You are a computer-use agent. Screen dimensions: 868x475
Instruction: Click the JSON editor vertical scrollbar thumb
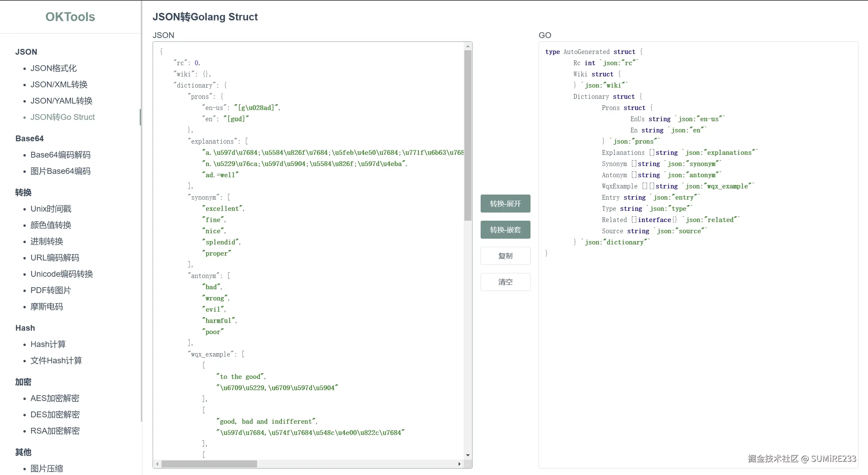468,136
